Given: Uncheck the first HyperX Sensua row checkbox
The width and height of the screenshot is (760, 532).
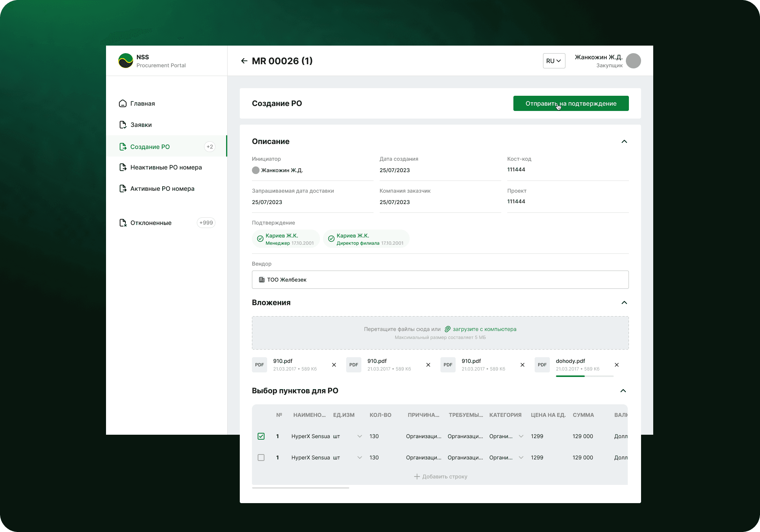Looking at the screenshot, I should point(261,436).
